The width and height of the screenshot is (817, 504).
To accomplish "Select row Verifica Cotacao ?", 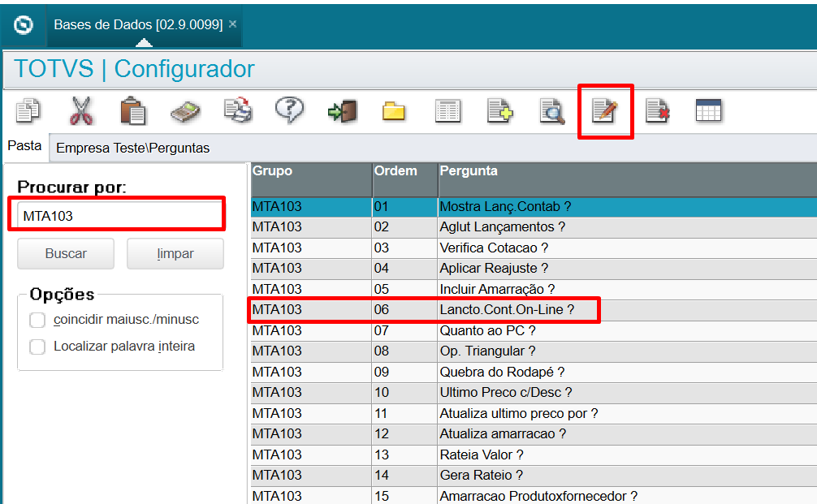I will click(534, 248).
